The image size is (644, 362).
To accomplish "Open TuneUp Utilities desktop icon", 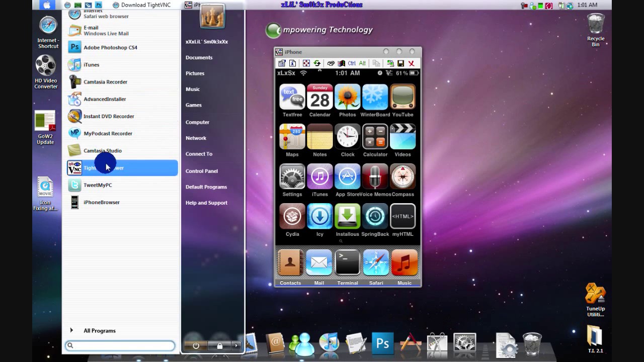I will click(x=595, y=300).
